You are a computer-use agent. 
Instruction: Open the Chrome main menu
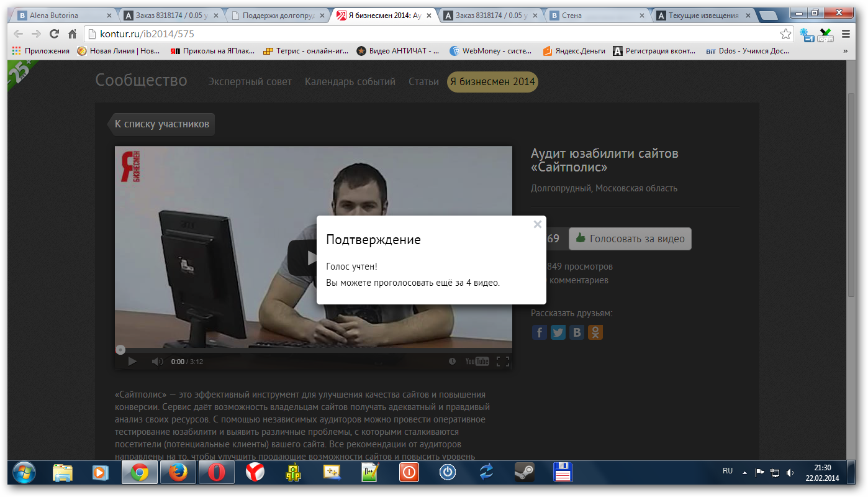coord(846,34)
